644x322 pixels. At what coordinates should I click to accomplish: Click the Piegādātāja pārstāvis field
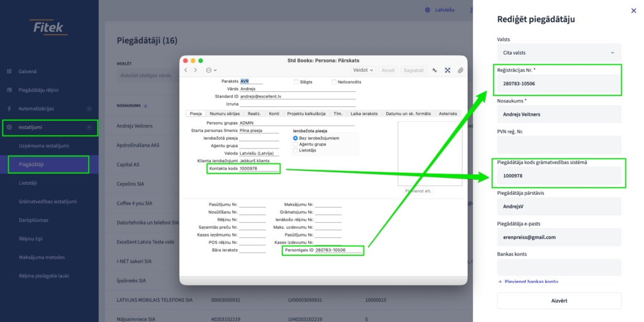[559, 206]
